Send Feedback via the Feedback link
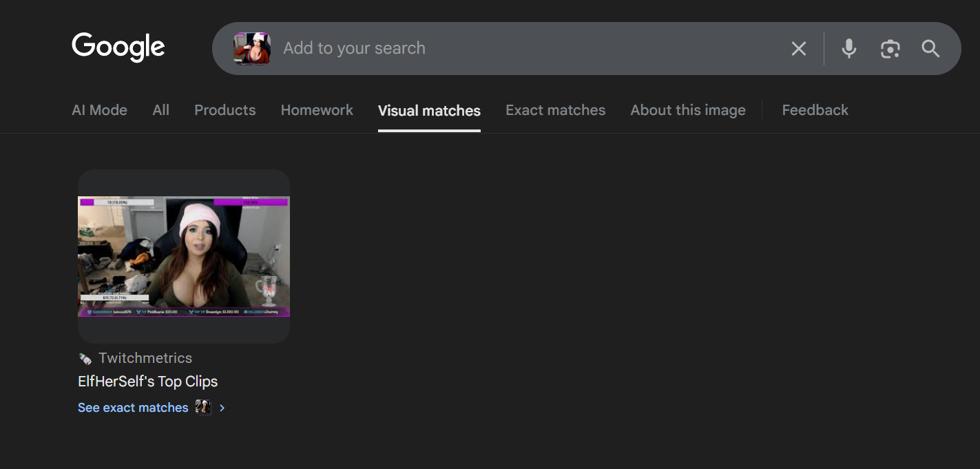Image resolution: width=980 pixels, height=469 pixels. [815, 110]
